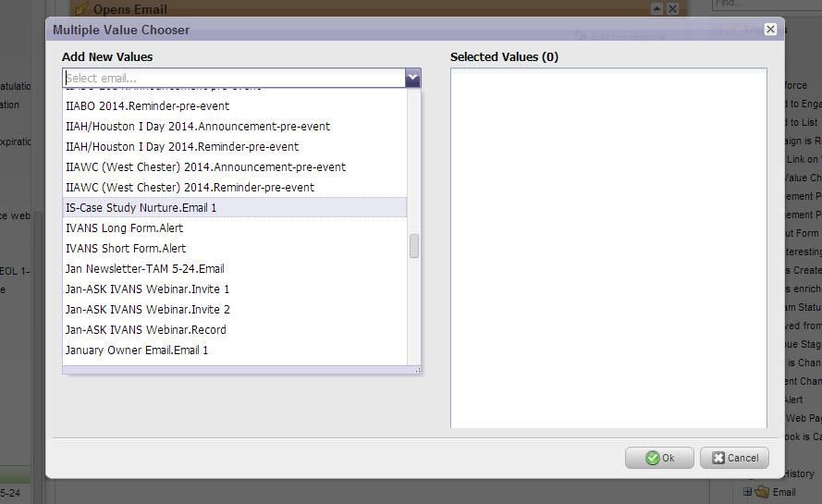Pick IVANS Short Form.Alert from list
Viewport: 822px width, 504px height.
[x=126, y=249]
